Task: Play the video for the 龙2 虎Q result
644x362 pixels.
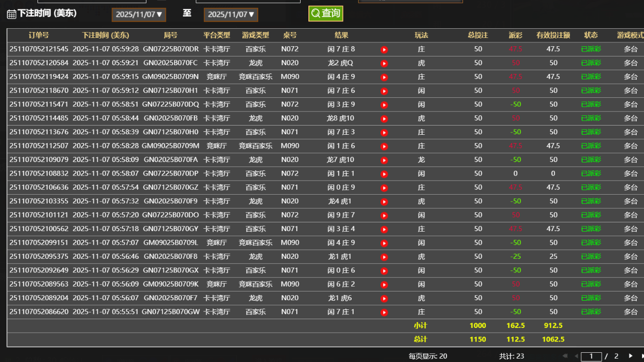Action: 384,63
